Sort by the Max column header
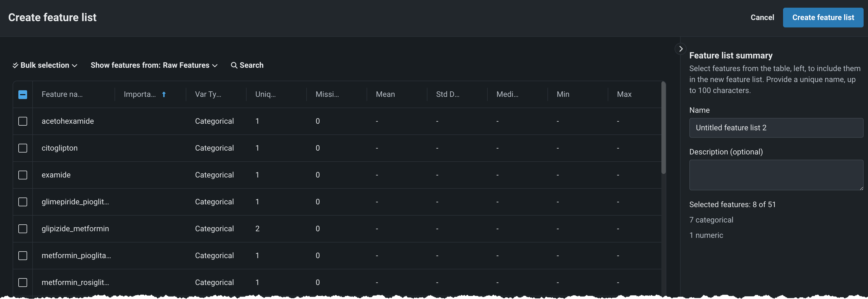Screen dimensions: 868x299 point(624,94)
